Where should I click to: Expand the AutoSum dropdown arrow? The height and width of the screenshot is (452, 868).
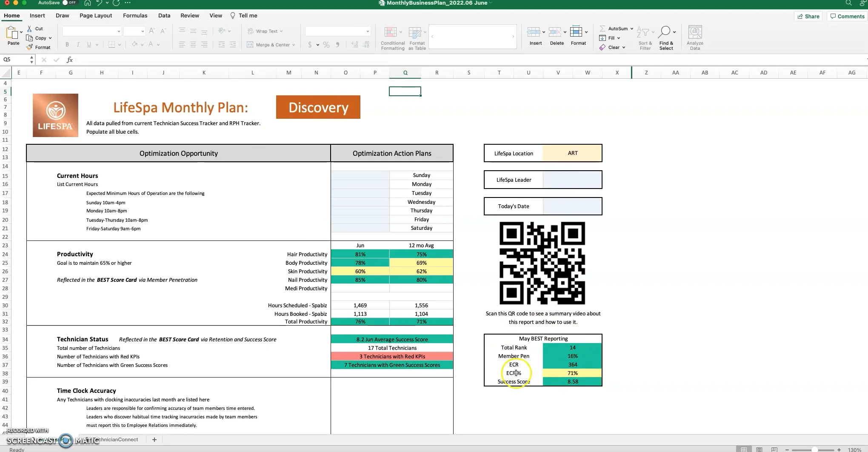(632, 29)
